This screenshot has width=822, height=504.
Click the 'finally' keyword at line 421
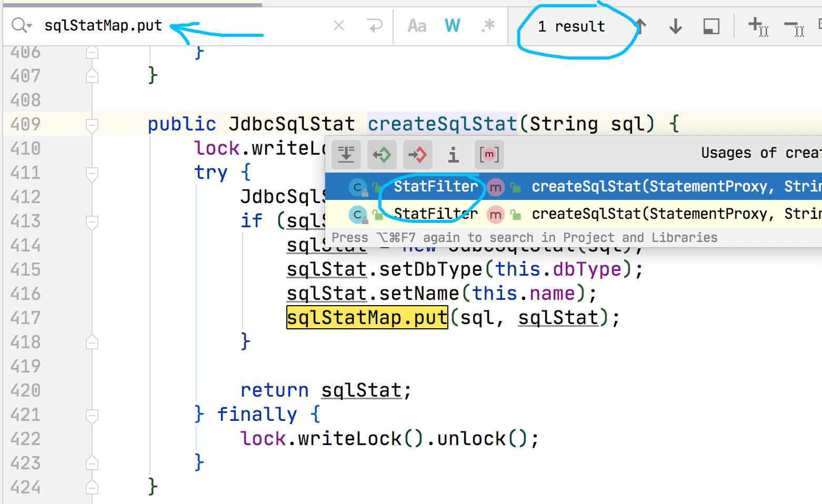[x=257, y=415]
